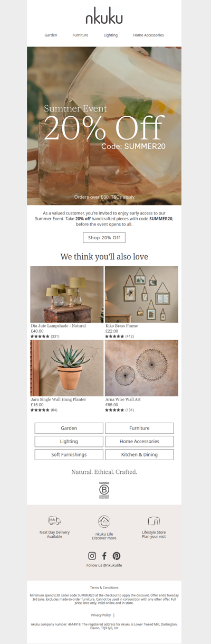Click the Certified B Corporation badge
The height and width of the screenshot is (644, 211).
point(104,490)
